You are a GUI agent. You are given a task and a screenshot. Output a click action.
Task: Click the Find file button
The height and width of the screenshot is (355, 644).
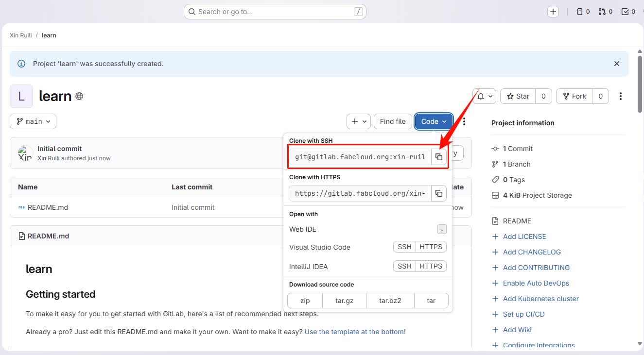pos(393,121)
